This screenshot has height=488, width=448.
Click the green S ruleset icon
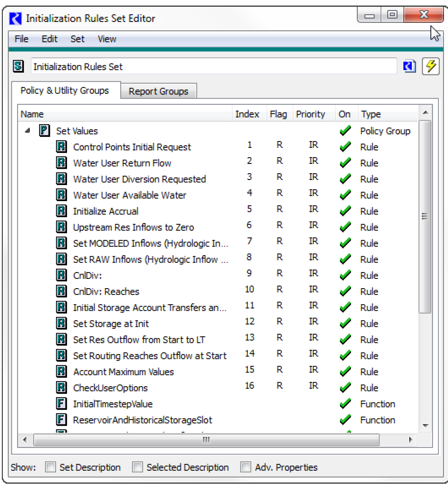tap(18, 66)
